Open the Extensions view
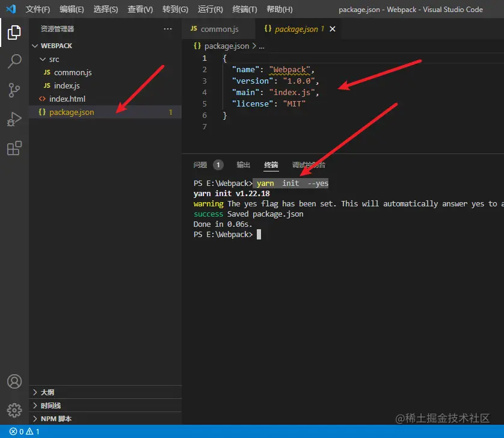Image resolution: width=504 pixels, height=438 pixels. 14,148
